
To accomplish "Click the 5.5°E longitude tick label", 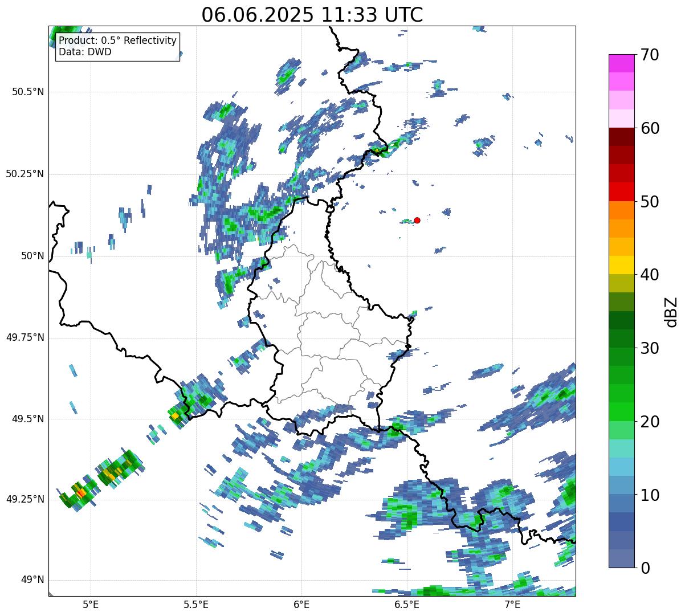I will tap(196, 604).
